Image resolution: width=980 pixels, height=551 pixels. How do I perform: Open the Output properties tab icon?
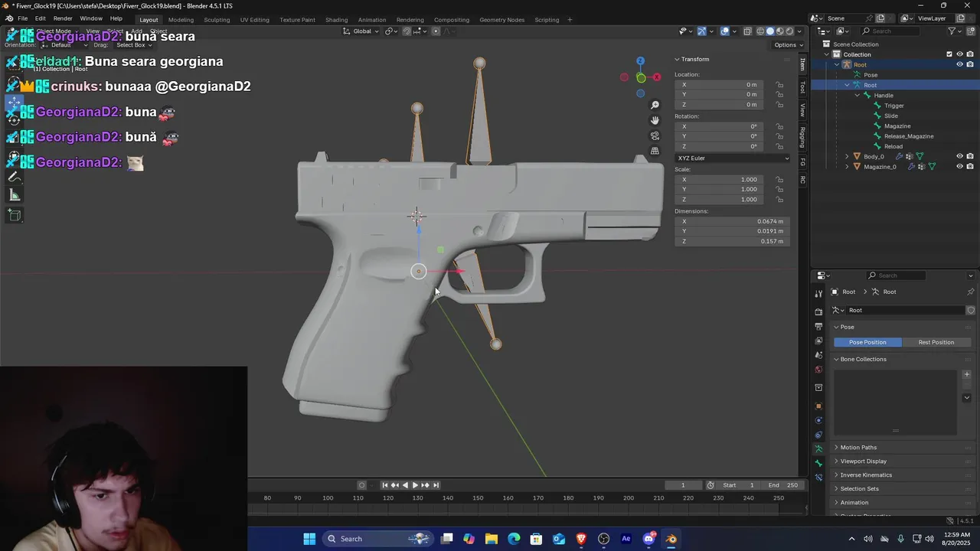[818, 326]
